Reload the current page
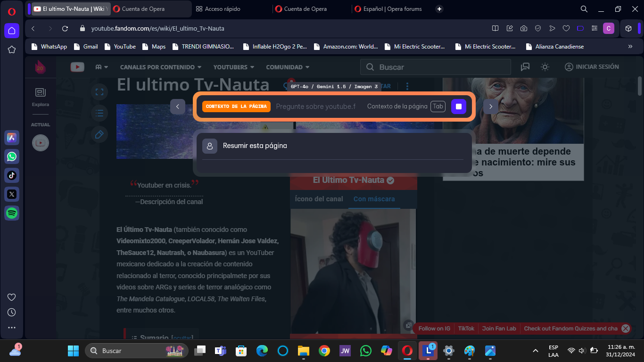 tap(65, 28)
